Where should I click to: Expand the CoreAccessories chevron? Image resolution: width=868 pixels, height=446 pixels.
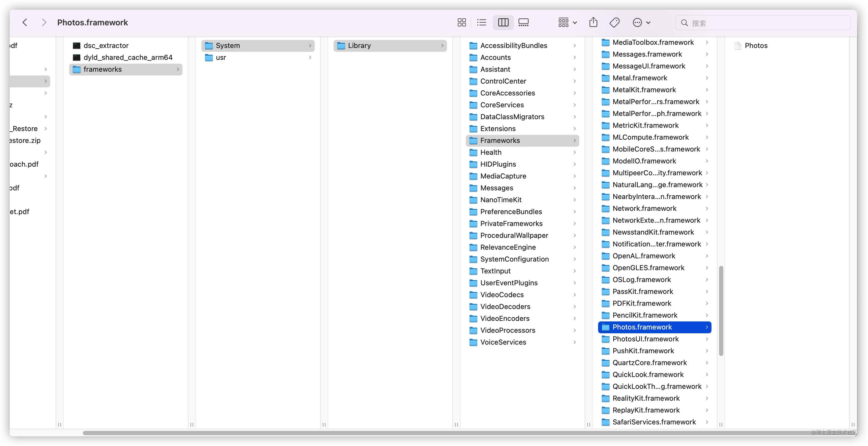575,93
